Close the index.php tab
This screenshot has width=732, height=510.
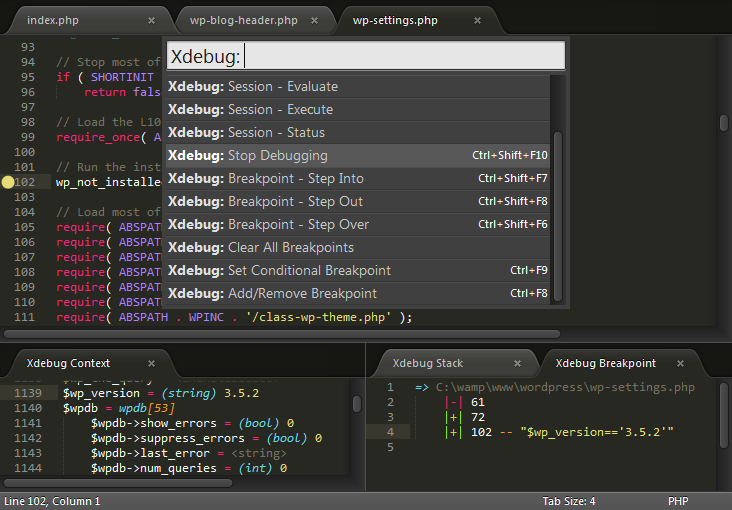tap(151, 21)
